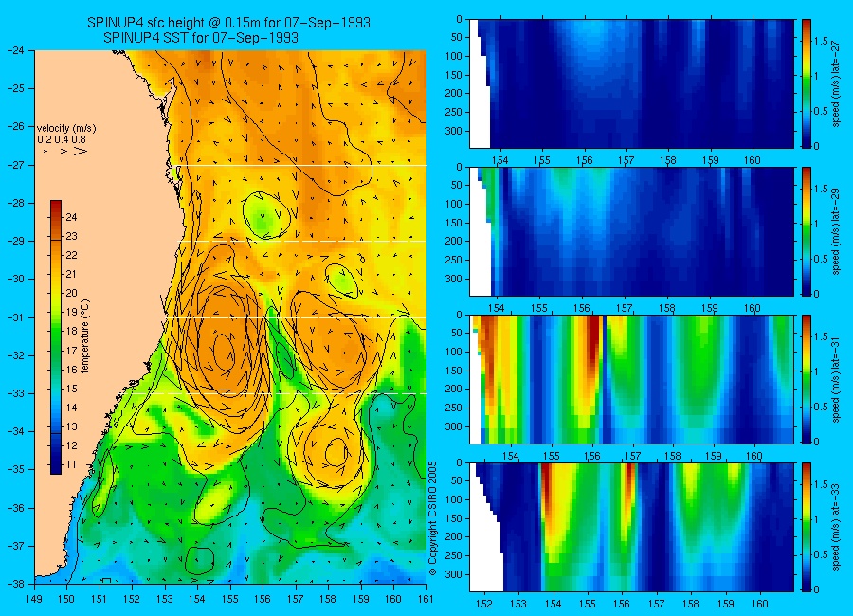Click the large SST map with velocity arrows

pos(230,317)
